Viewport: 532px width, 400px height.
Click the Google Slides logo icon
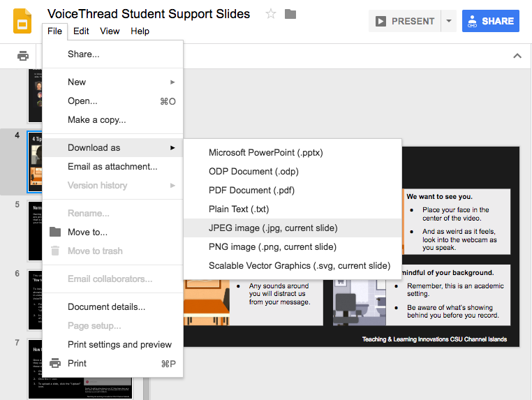[x=22, y=21]
